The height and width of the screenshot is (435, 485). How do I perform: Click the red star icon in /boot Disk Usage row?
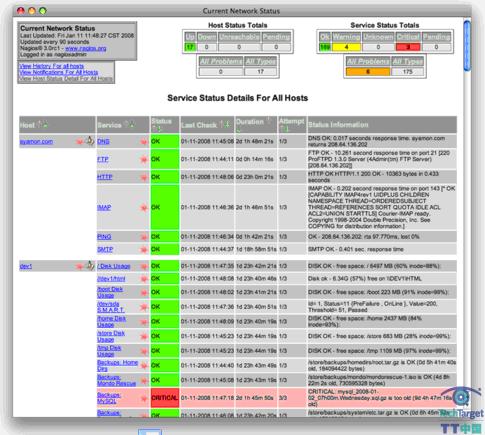(x=144, y=293)
